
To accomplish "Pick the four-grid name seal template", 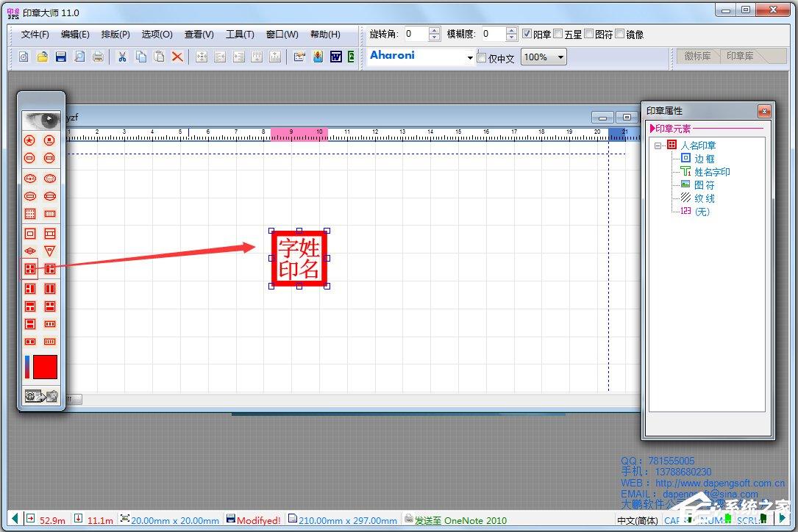I will pyautogui.click(x=30, y=268).
